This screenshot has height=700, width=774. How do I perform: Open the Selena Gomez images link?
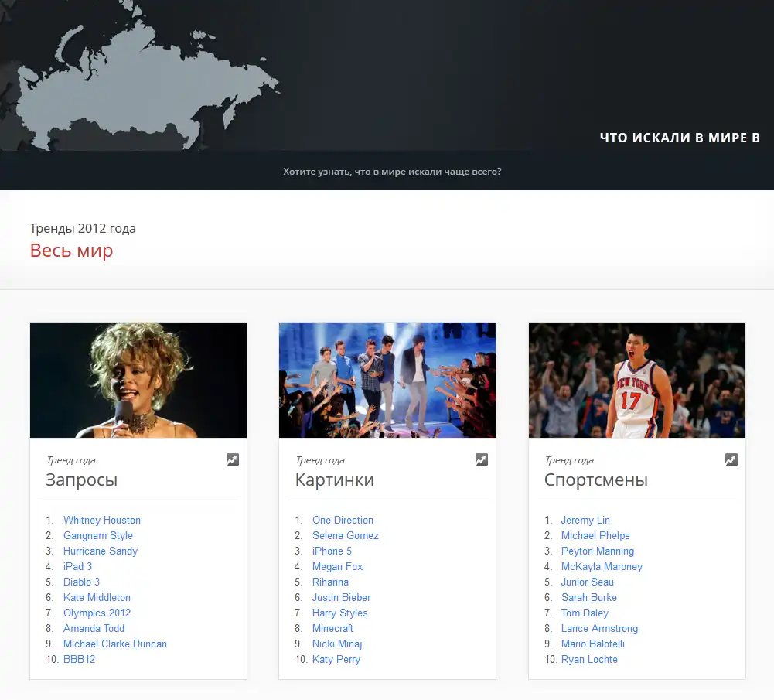pos(346,535)
